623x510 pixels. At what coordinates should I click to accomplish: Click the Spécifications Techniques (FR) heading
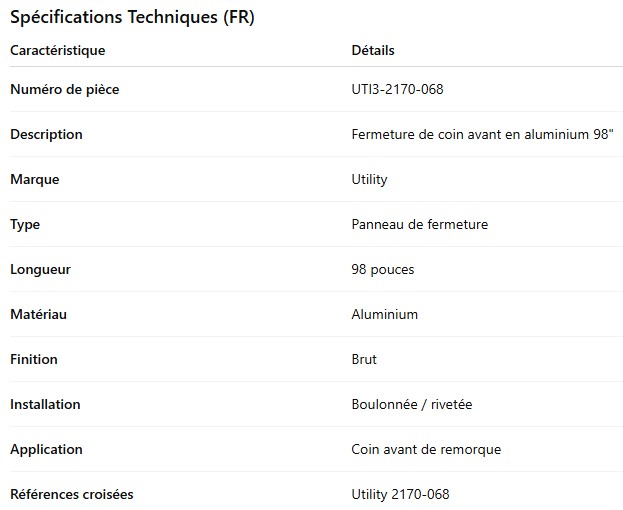coord(132,18)
